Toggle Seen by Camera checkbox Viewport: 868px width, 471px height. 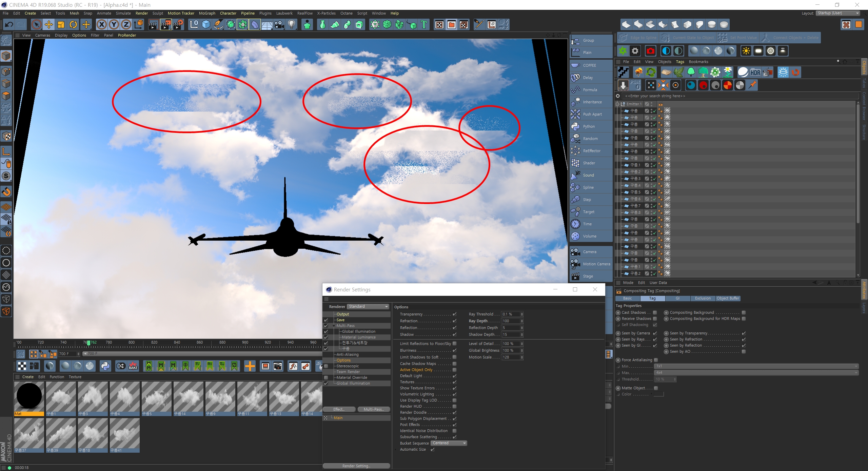click(655, 333)
